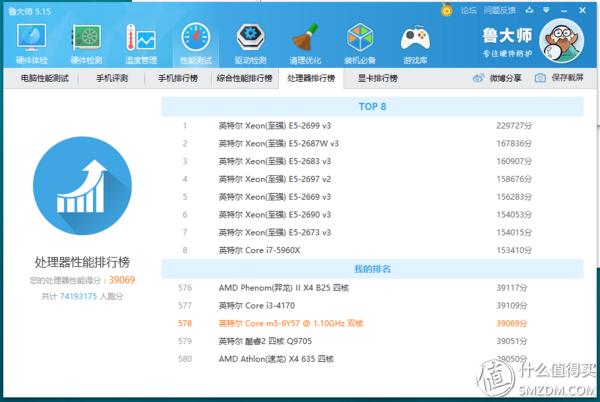Click the large ranking chart circle graphic

click(82, 186)
